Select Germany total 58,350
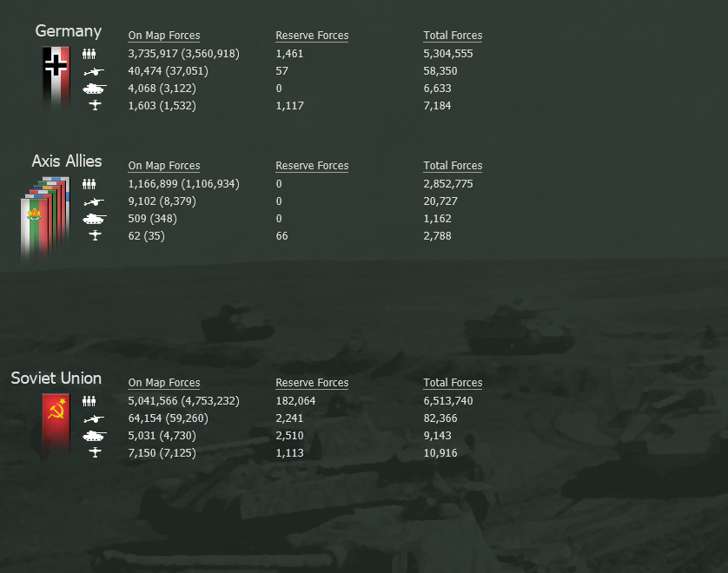The width and height of the screenshot is (728, 573). coord(440,71)
